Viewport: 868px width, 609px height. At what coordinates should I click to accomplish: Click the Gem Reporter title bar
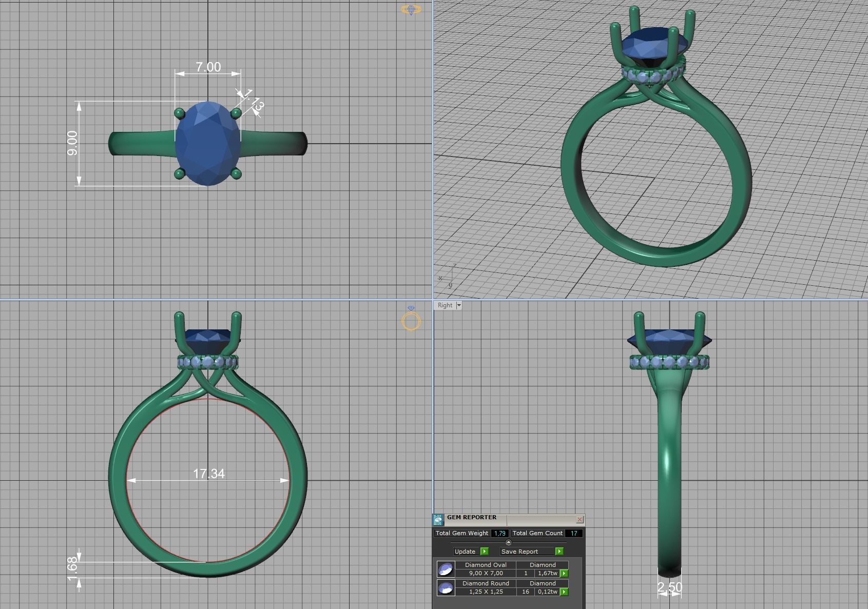point(508,520)
